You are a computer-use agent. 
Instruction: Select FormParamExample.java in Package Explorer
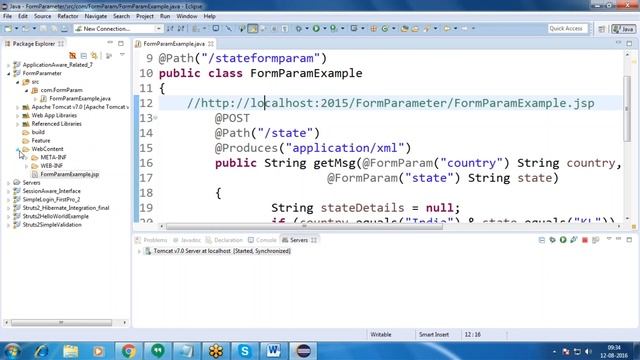coord(80,98)
